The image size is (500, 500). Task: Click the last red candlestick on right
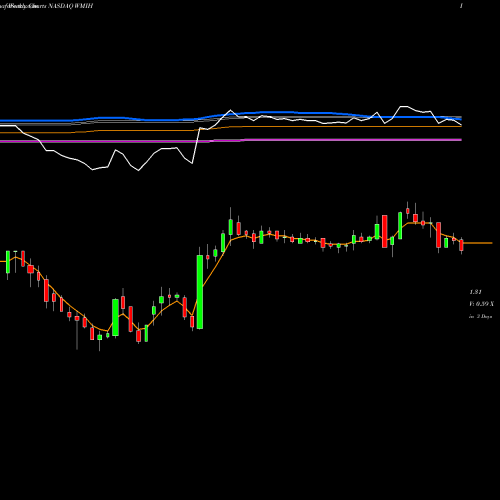point(461,245)
